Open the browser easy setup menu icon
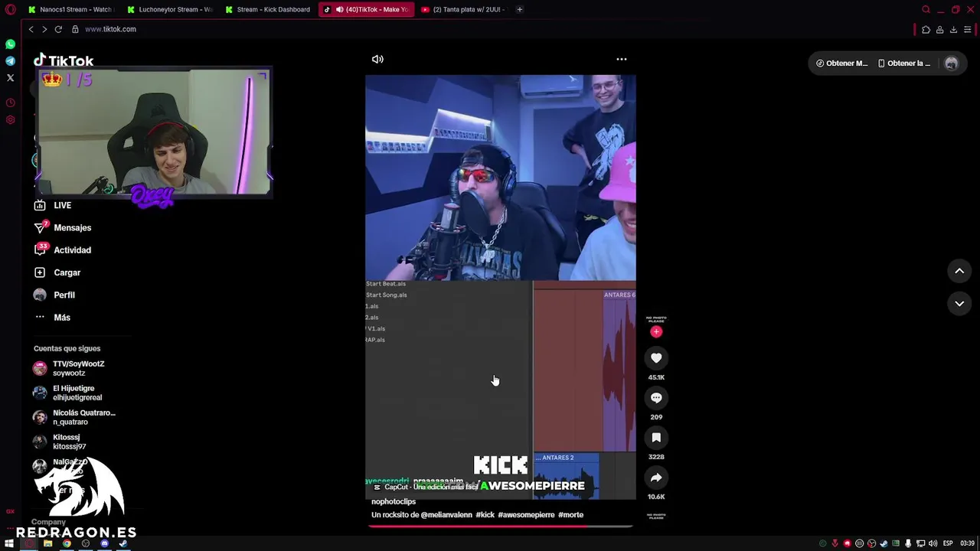Viewport: 980px width, 551px height. pos(968,29)
